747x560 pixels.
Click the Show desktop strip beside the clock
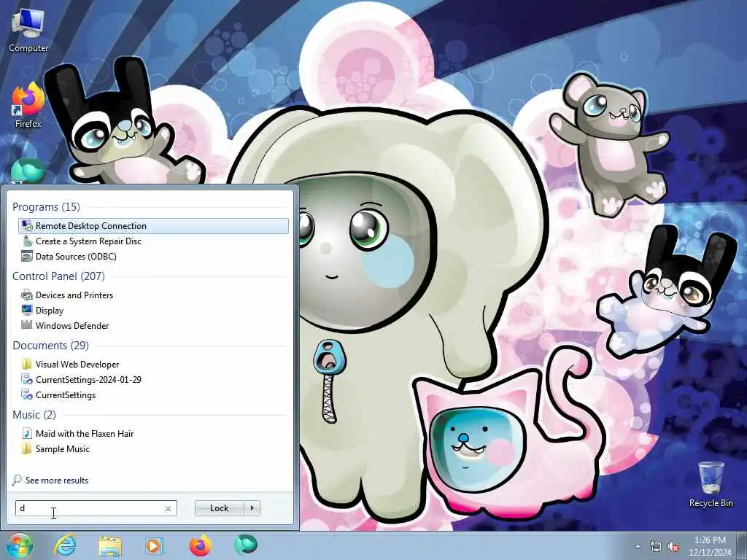[x=742, y=546]
